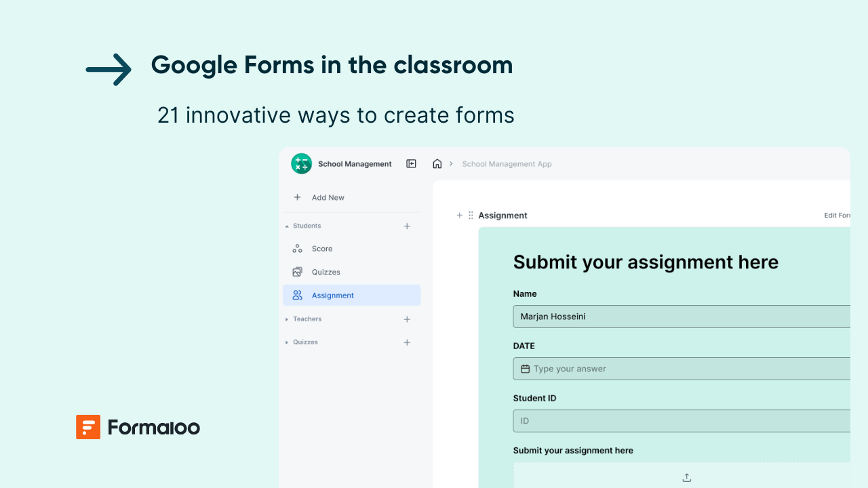
Task: Click the Students section label
Action: pos(307,226)
